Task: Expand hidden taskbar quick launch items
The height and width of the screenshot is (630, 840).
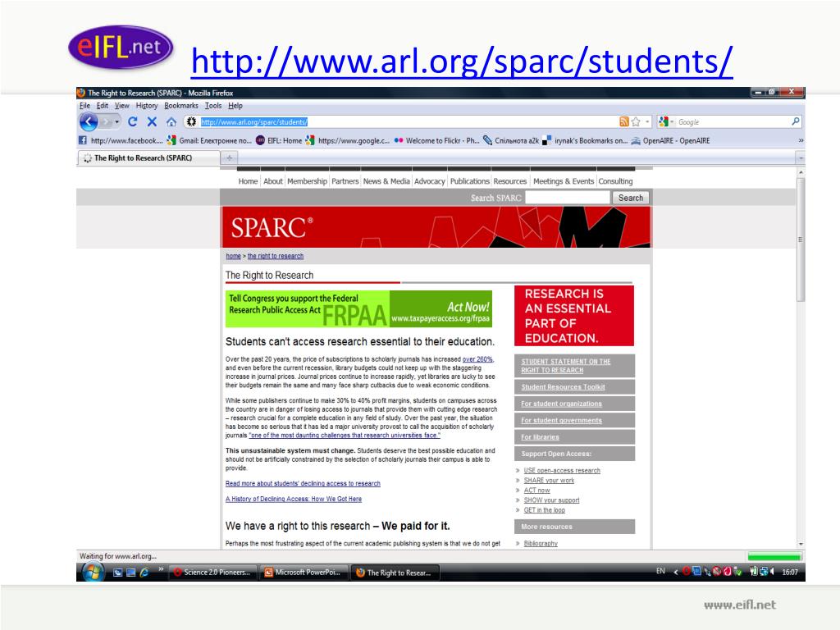Action: tap(160, 569)
